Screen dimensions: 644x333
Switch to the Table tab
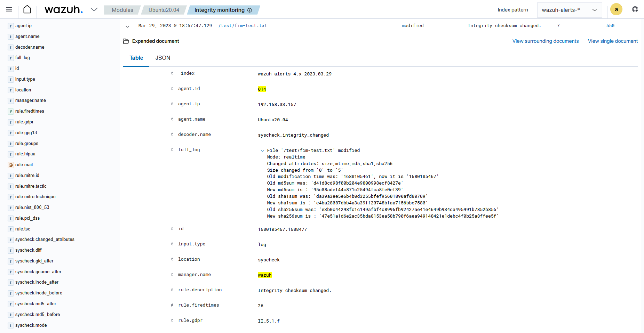click(136, 58)
